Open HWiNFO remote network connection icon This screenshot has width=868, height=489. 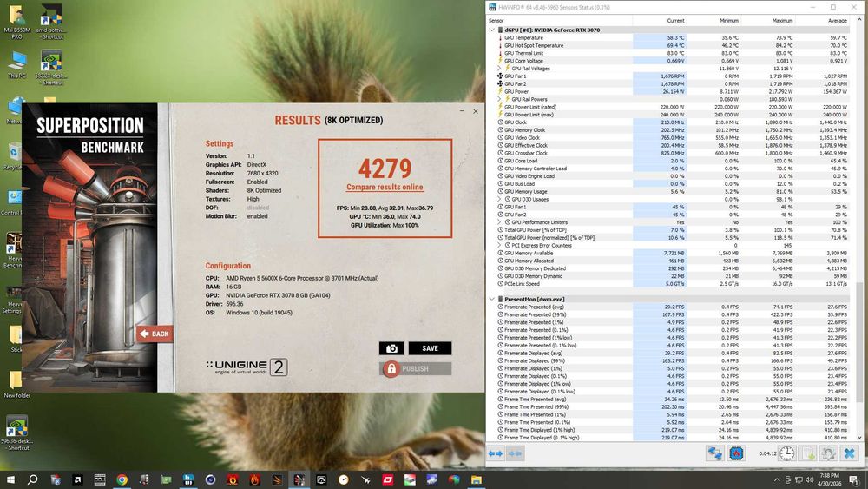(x=714, y=453)
